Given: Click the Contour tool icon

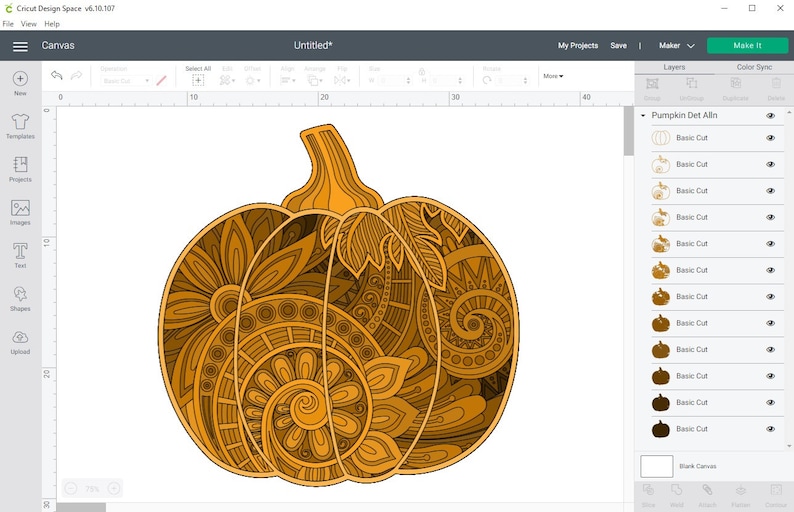Looking at the screenshot, I should (x=776, y=490).
